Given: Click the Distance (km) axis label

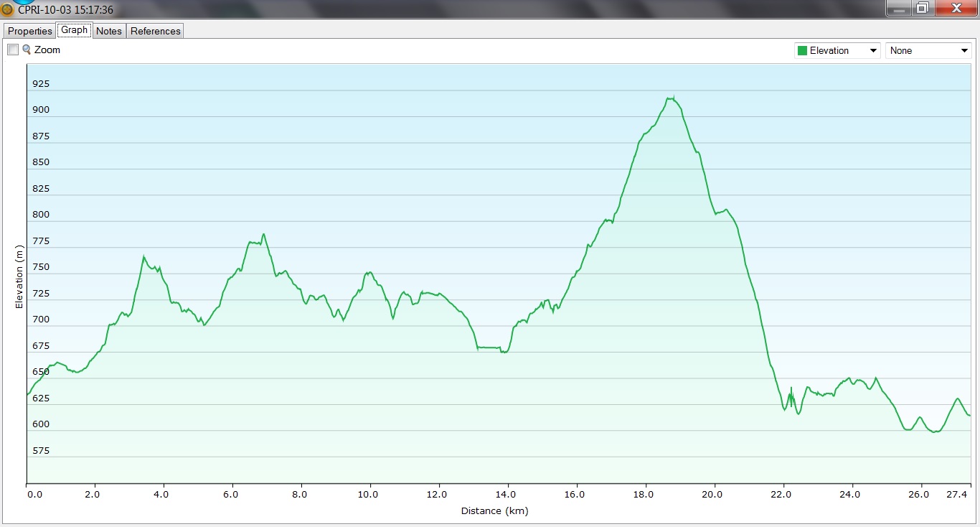Looking at the screenshot, I should [495, 511].
